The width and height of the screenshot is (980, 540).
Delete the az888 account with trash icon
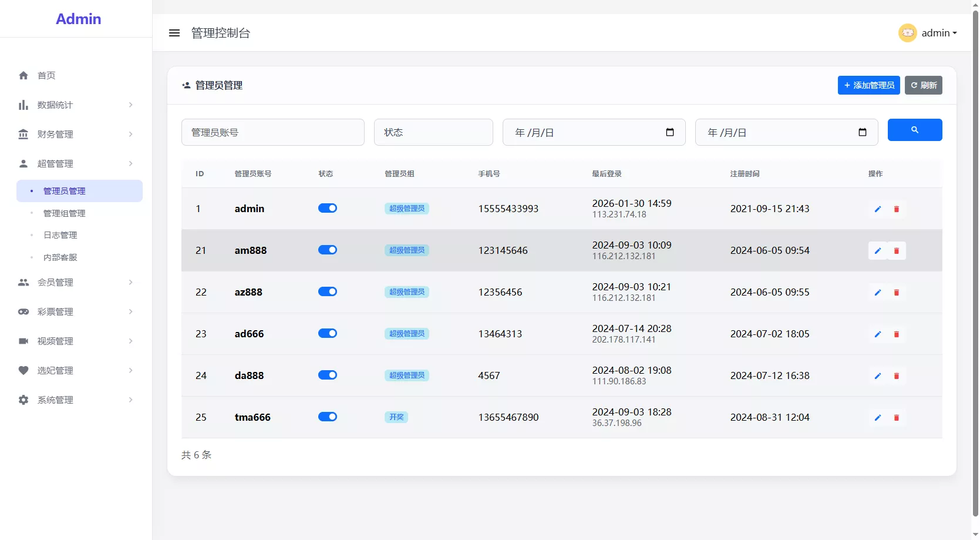click(x=896, y=293)
